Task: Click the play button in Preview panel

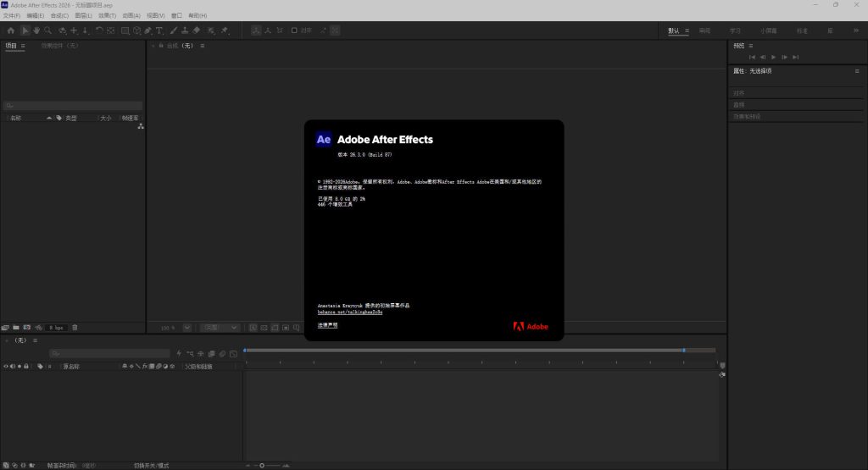Action: click(773, 57)
